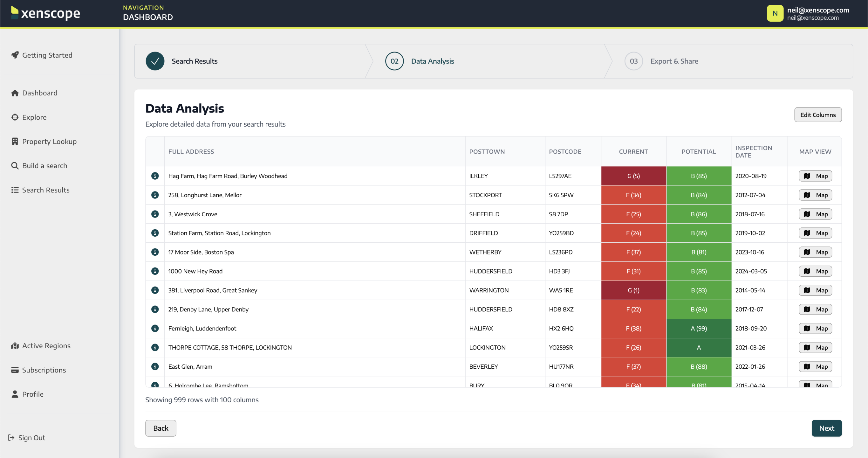
Task: Open info details for Hag Farm row
Action: (x=155, y=176)
